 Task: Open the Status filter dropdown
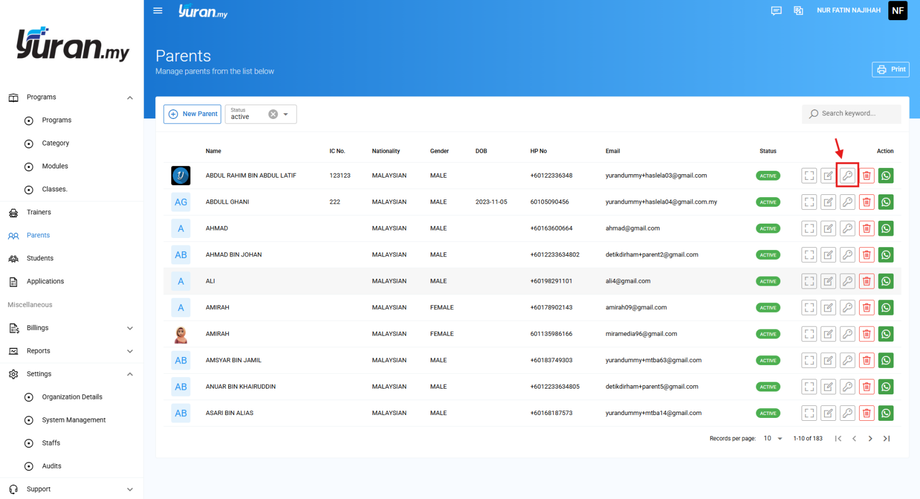point(286,114)
